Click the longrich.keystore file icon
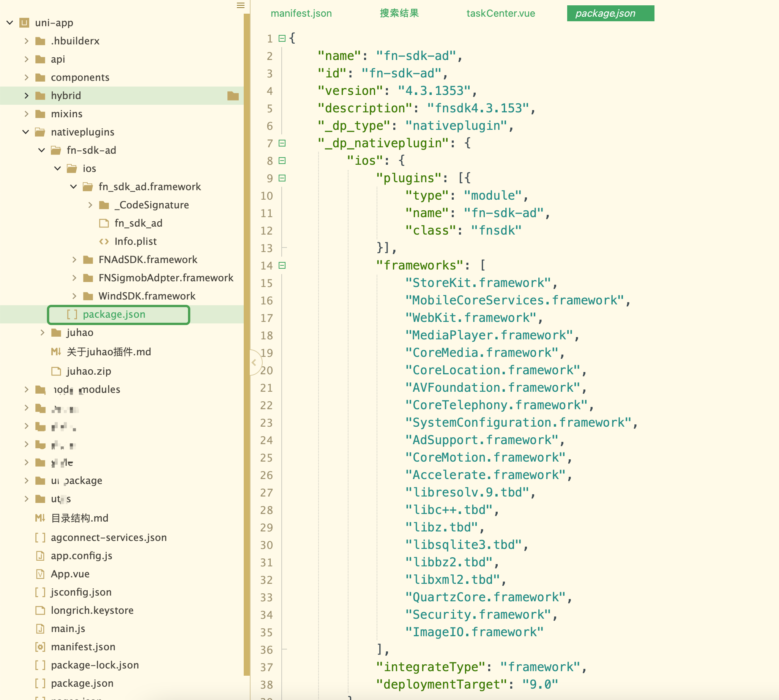The height and width of the screenshot is (700, 779). coord(40,610)
